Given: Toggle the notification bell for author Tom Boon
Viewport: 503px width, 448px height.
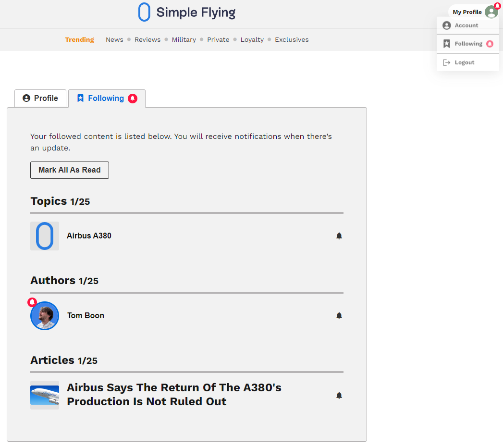Looking at the screenshot, I should click(339, 316).
